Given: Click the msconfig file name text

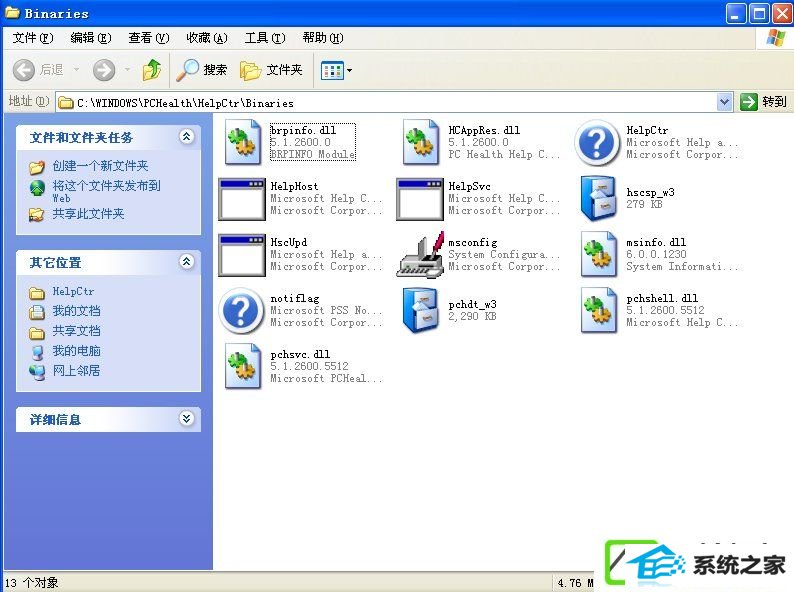Looking at the screenshot, I should tap(472, 243).
